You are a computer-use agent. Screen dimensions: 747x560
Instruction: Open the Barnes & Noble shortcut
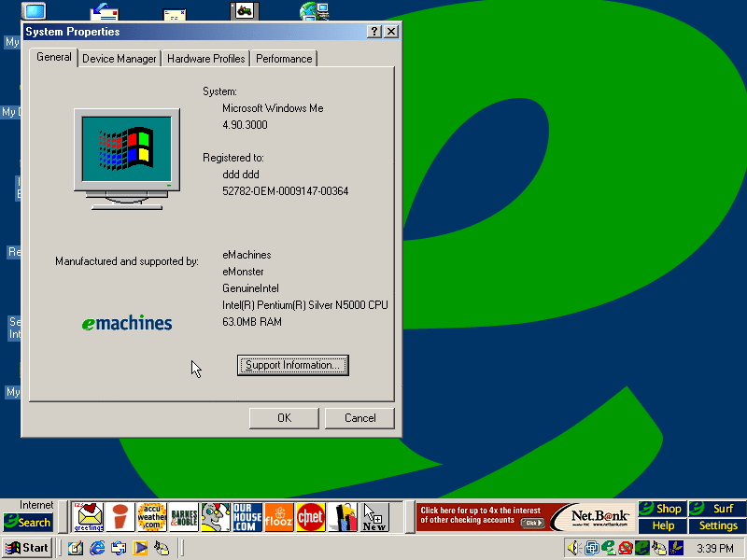pos(183,516)
